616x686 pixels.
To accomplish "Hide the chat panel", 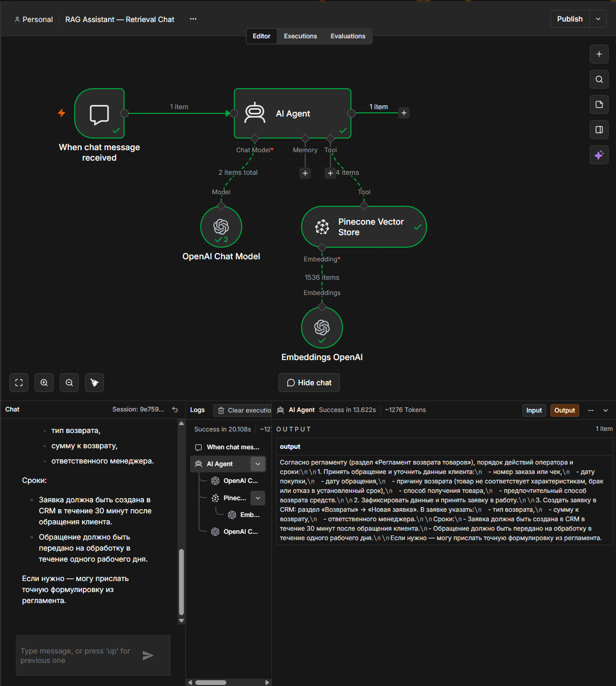I will tap(309, 383).
